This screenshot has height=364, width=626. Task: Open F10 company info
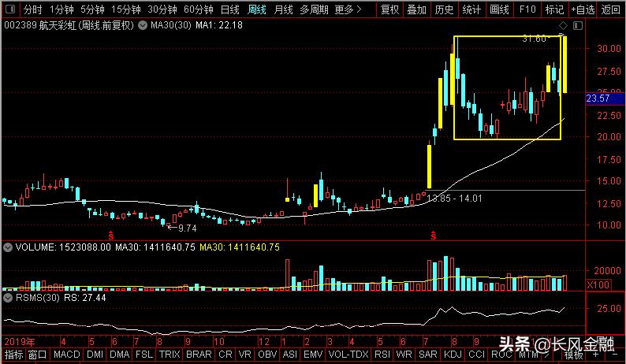[527, 9]
